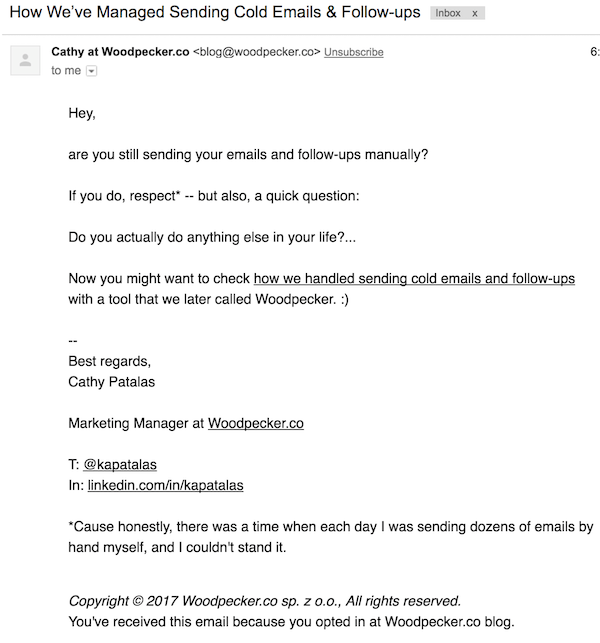600x643 pixels.
Task: Click the 'You've received this email' notice
Action: 291,622
